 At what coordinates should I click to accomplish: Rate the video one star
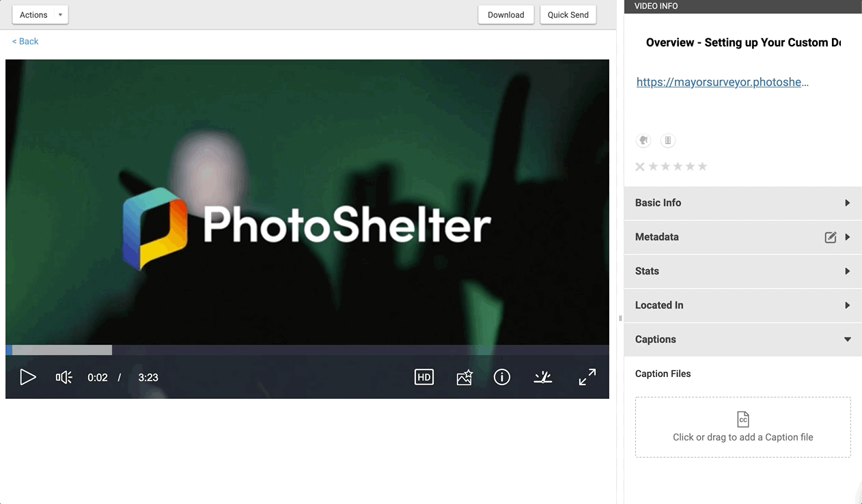[x=653, y=167]
